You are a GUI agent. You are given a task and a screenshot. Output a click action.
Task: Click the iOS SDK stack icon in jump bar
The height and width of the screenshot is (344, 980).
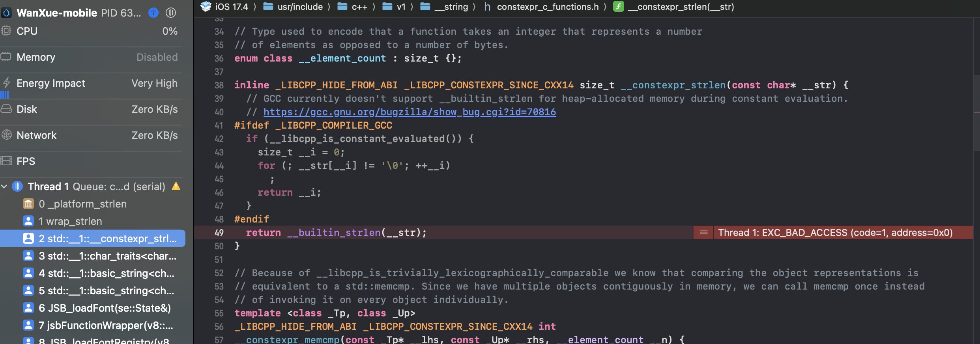[x=206, y=6]
